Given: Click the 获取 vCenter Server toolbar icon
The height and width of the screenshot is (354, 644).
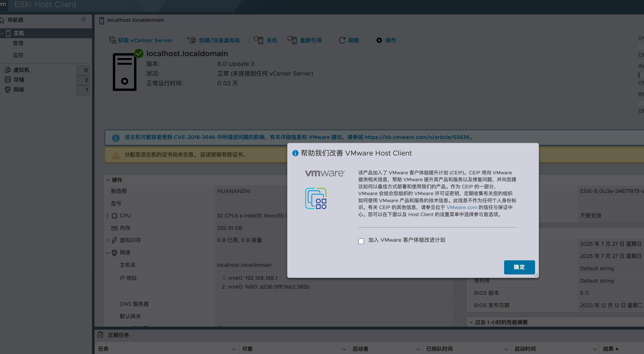Looking at the screenshot, I should click(x=112, y=40).
